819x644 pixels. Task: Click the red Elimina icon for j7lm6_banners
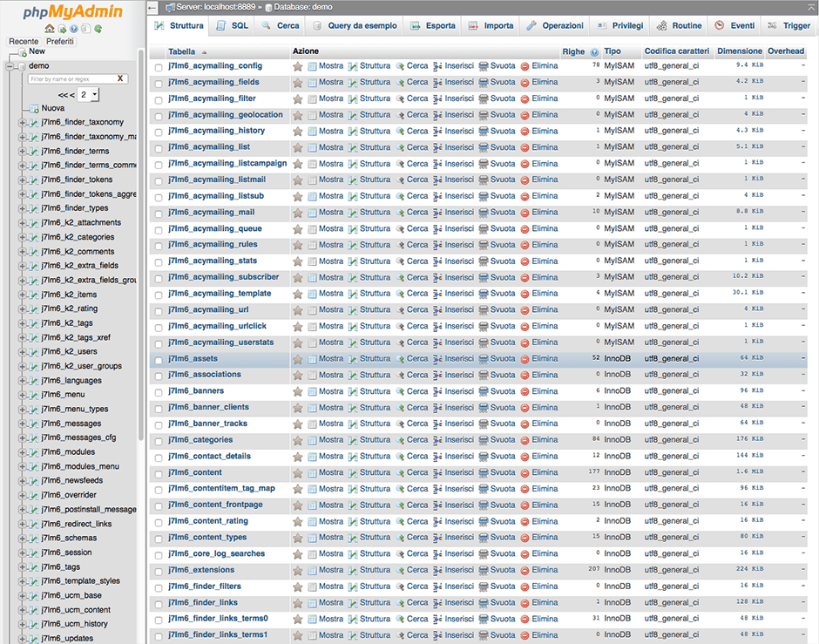(x=525, y=391)
